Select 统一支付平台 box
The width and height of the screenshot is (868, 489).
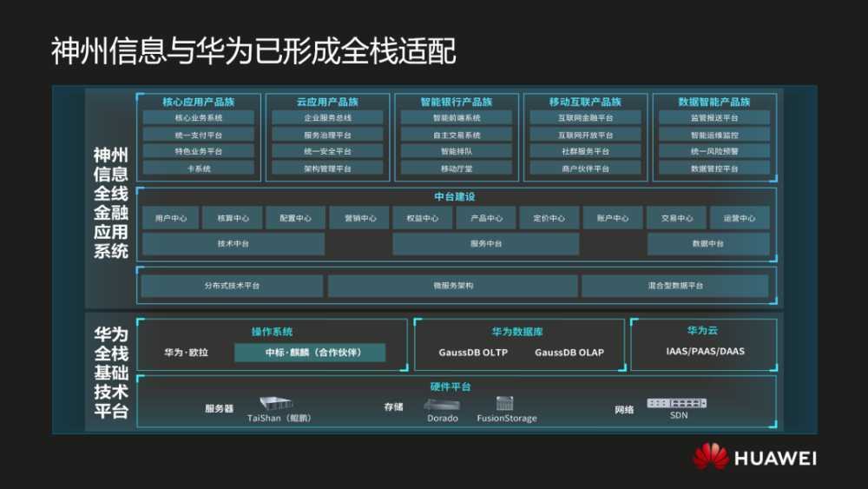(x=199, y=135)
